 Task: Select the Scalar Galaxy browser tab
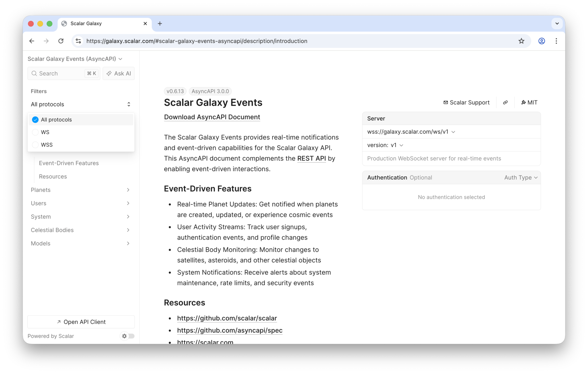click(105, 24)
